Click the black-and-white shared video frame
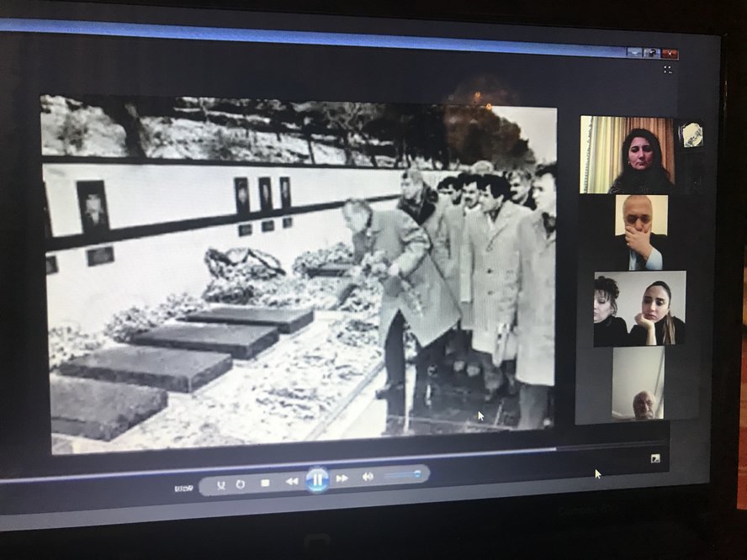The image size is (747, 560). click(298, 273)
